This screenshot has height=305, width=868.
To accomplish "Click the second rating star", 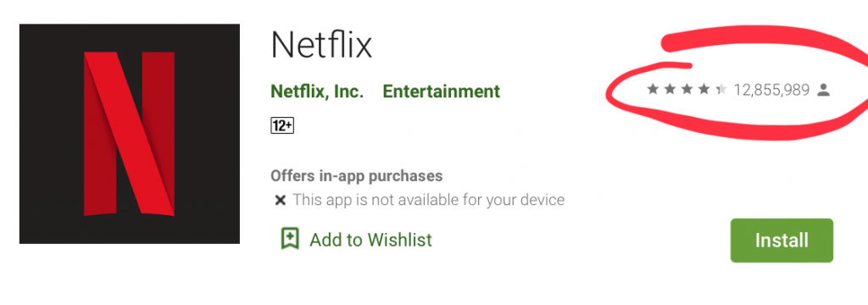I will pos(670,89).
